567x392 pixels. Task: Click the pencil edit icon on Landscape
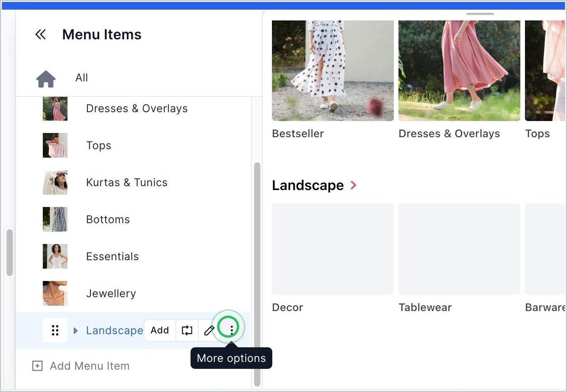coord(209,330)
